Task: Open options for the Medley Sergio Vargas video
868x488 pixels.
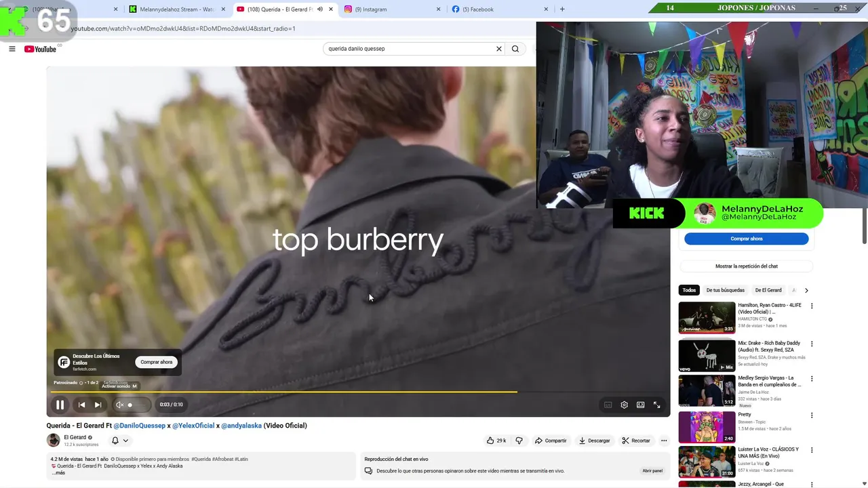Action: pos(812,379)
